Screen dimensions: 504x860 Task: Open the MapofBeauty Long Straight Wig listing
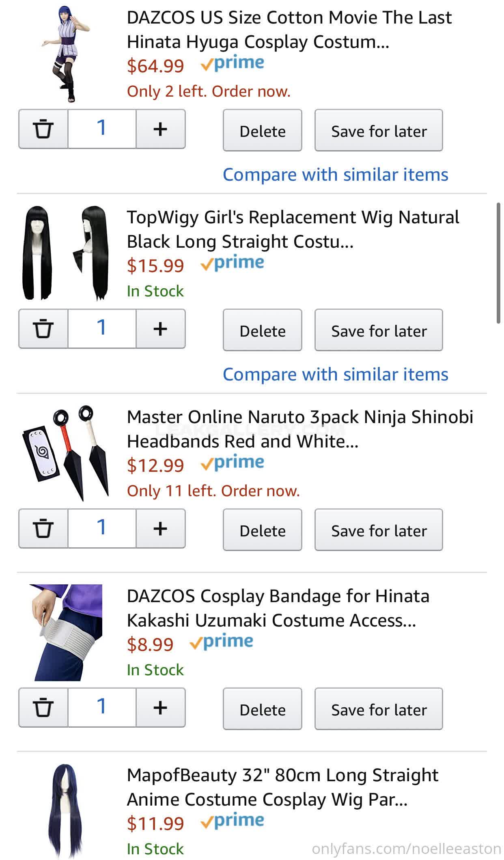[x=282, y=787]
